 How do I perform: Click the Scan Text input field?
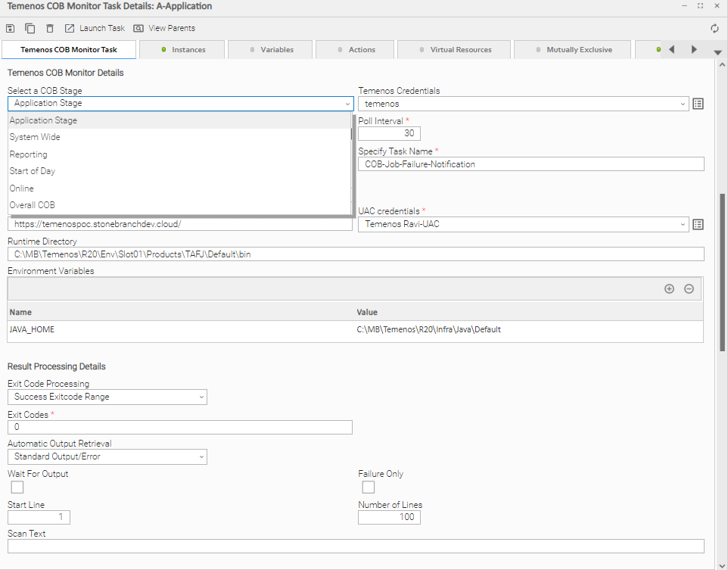(x=356, y=547)
